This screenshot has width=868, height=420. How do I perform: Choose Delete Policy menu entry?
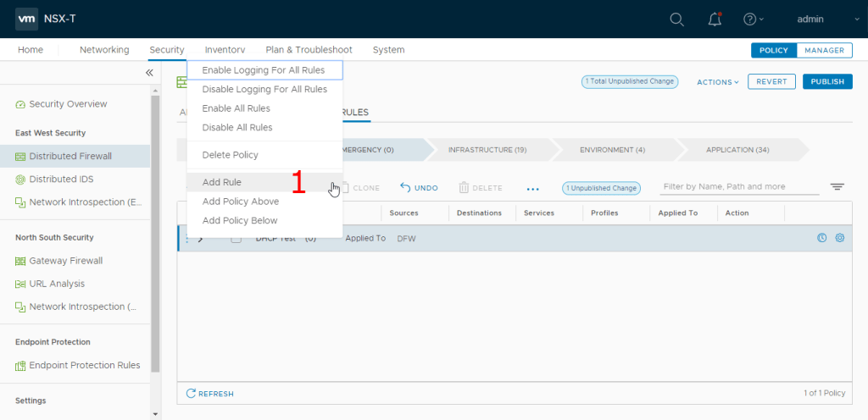coord(231,155)
